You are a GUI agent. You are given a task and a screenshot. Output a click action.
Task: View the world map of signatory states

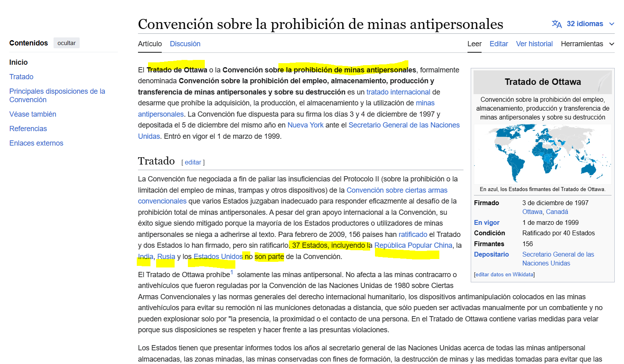tap(542, 154)
